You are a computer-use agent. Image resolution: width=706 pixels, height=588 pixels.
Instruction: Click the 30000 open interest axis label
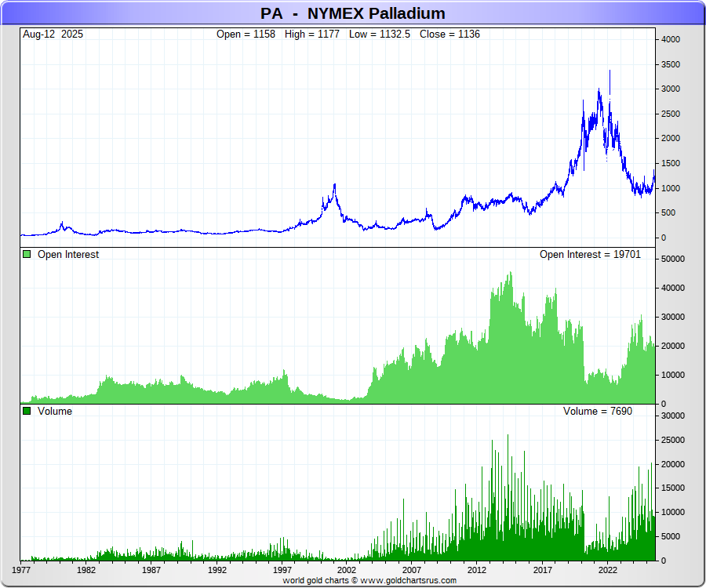(x=673, y=317)
